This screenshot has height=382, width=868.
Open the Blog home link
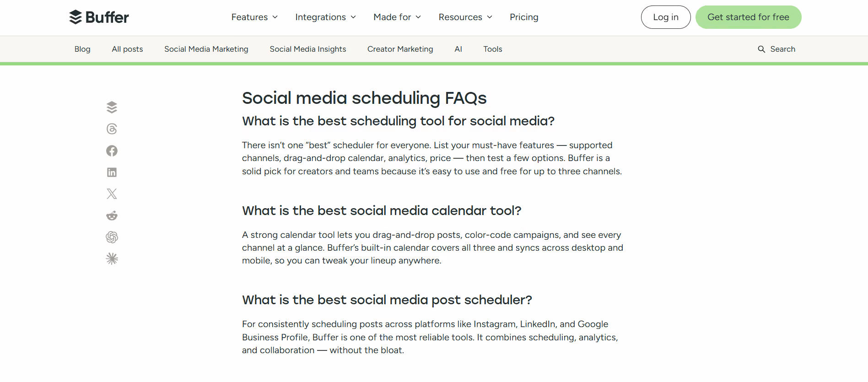point(82,49)
